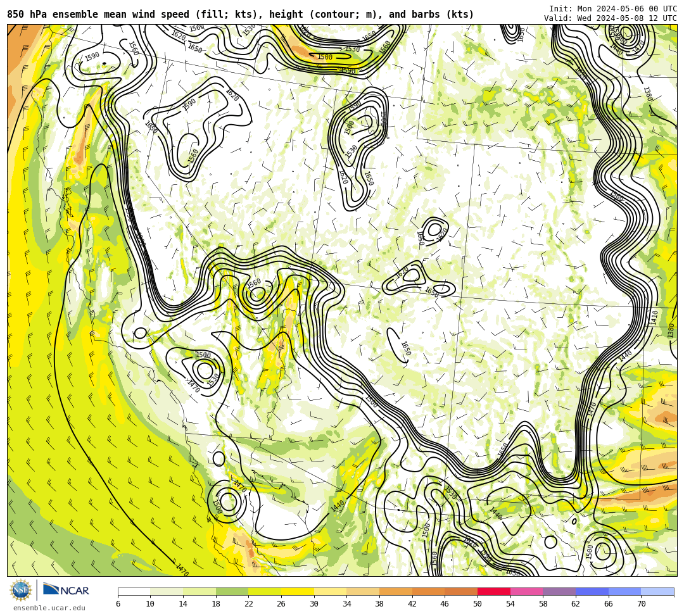Click the color bar tick label 10

[151, 604]
